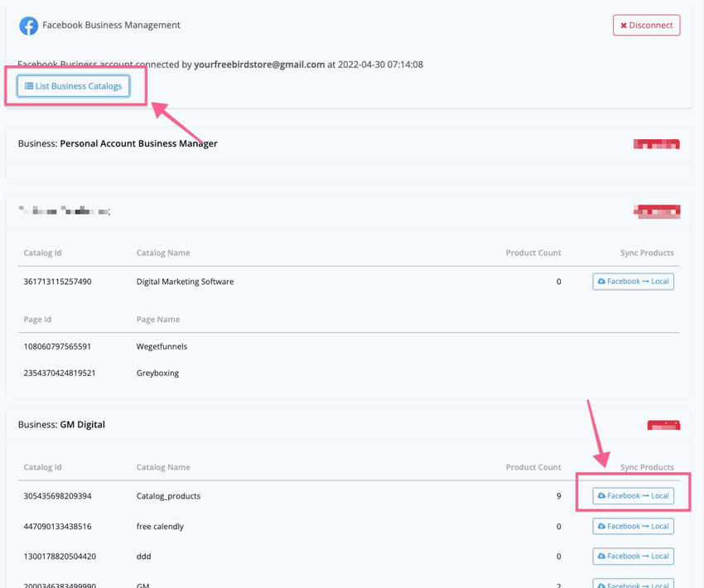This screenshot has height=588, width=704.
Task: Click the Catalog_products catalog name
Action: tap(168, 496)
